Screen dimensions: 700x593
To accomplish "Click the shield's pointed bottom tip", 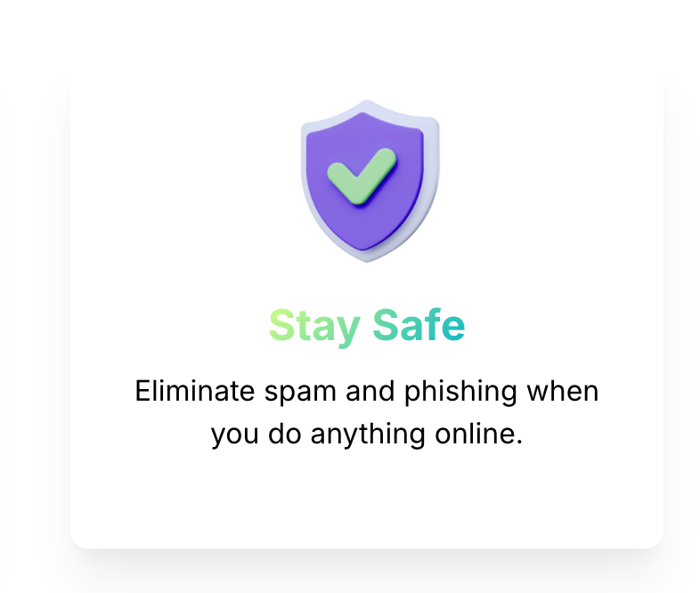I will [x=367, y=259].
